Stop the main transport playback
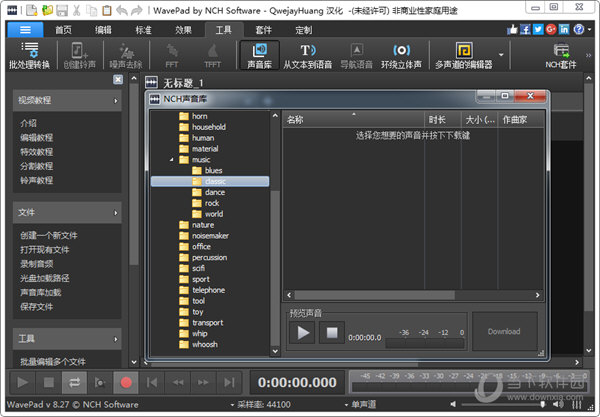Screen dimensions: 600x417 (49, 382)
